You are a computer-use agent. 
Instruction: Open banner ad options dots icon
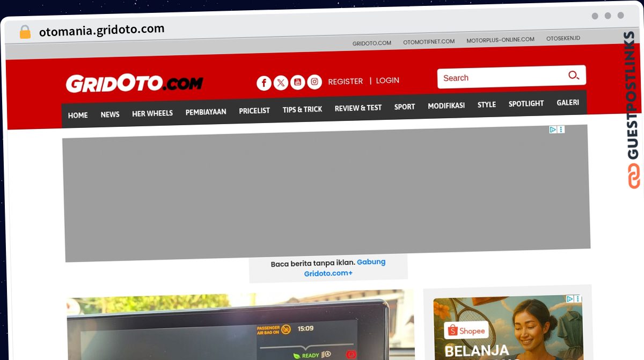pos(561,129)
